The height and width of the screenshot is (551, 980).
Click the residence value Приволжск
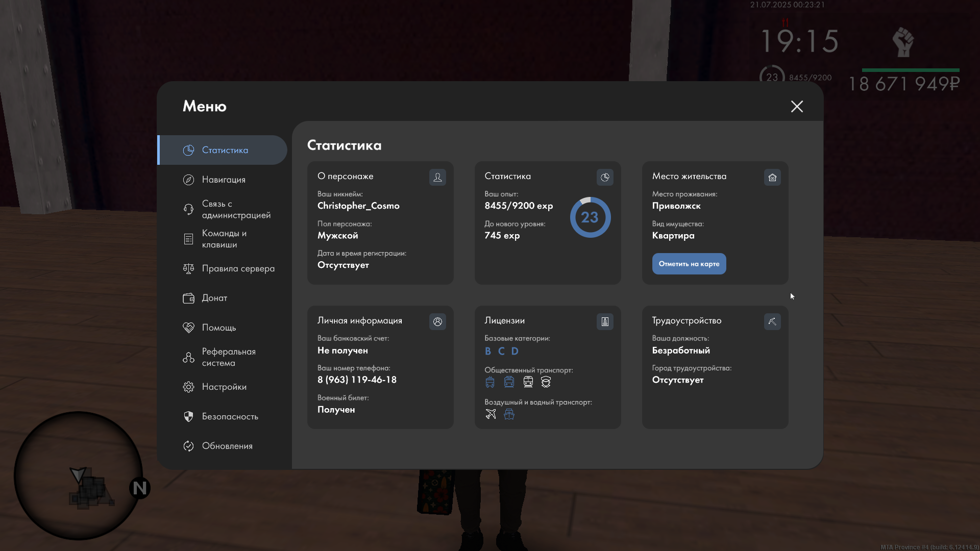(x=676, y=206)
